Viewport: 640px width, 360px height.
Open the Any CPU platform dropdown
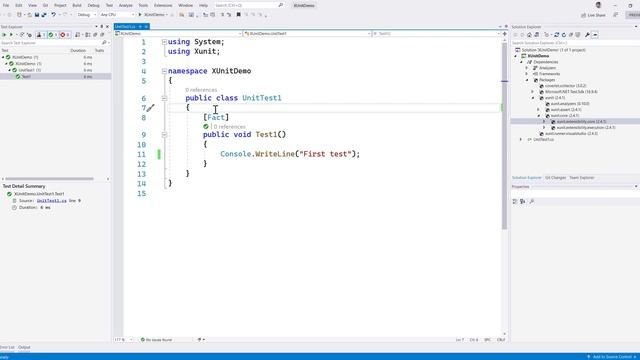[117, 15]
